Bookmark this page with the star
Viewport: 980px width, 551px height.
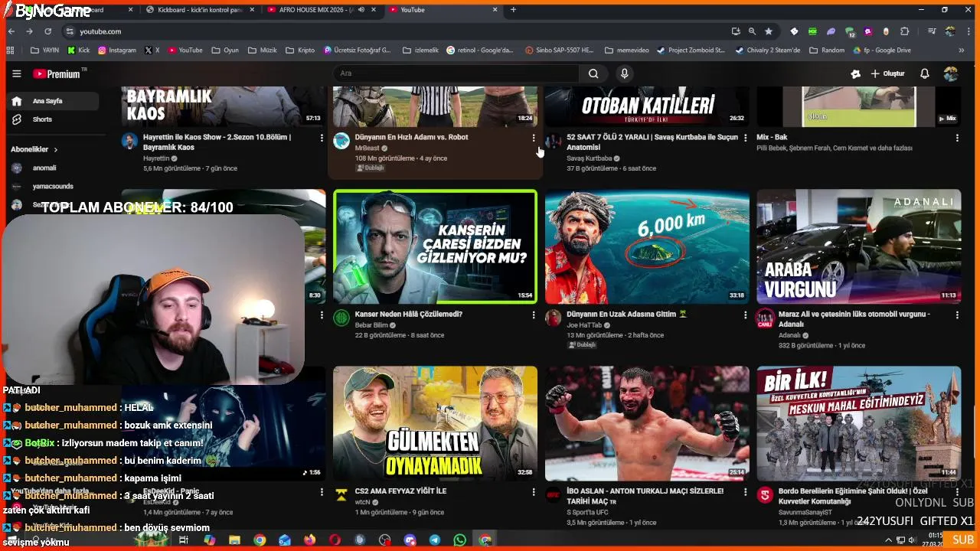pyautogui.click(x=769, y=31)
